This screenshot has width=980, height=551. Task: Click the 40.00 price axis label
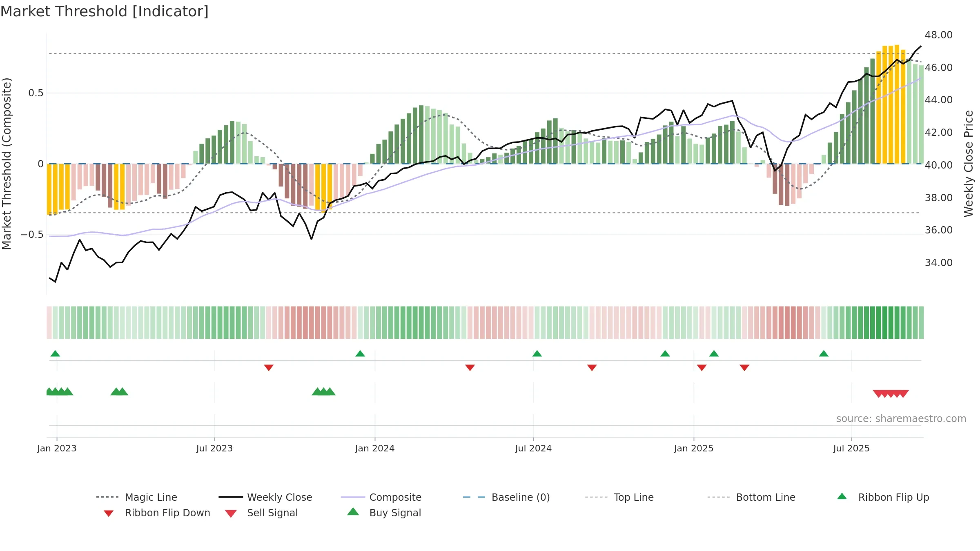939,165
